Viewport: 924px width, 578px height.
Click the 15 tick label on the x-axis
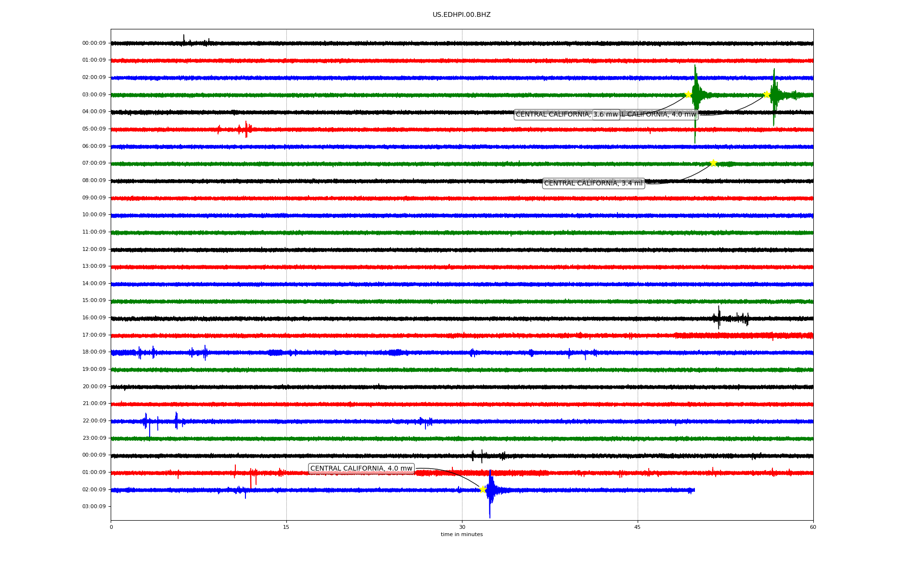286,527
